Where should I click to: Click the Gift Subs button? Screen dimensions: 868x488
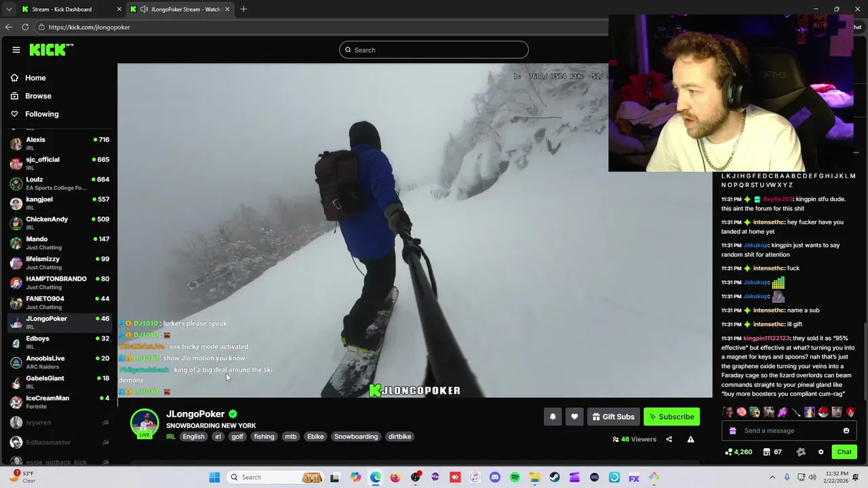coord(613,417)
